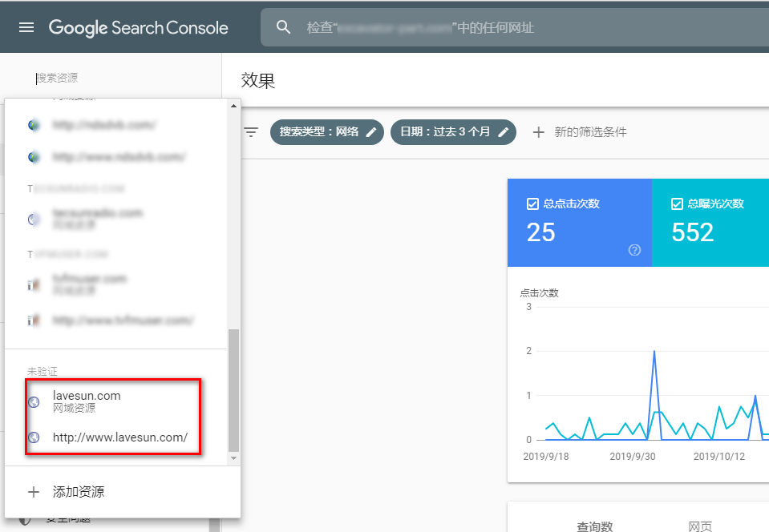Click the 2019/9/30 date label
Screen dimensions: 769x532
pos(632,457)
